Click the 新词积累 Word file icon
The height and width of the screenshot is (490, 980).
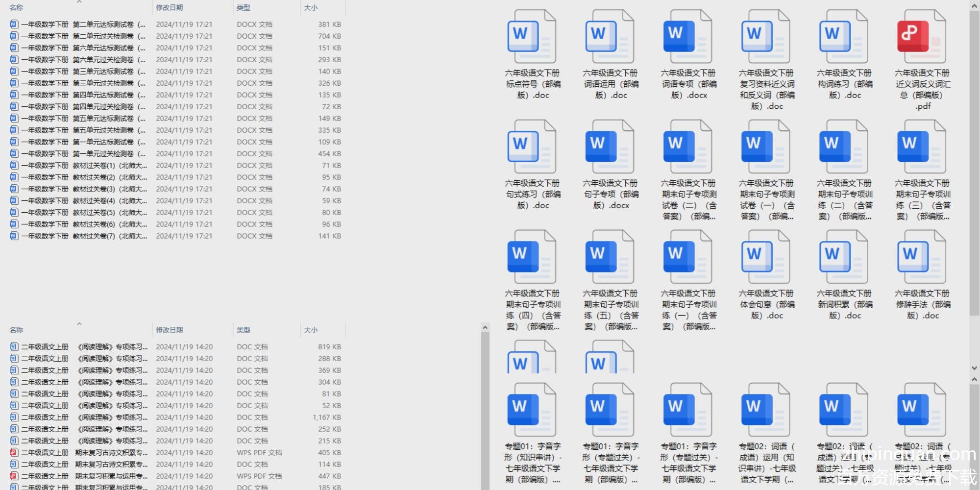click(x=843, y=258)
